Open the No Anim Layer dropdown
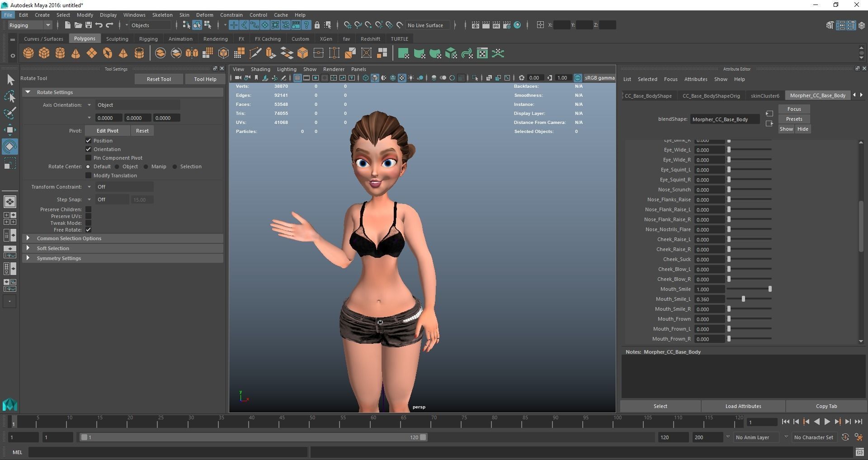 pyautogui.click(x=756, y=437)
